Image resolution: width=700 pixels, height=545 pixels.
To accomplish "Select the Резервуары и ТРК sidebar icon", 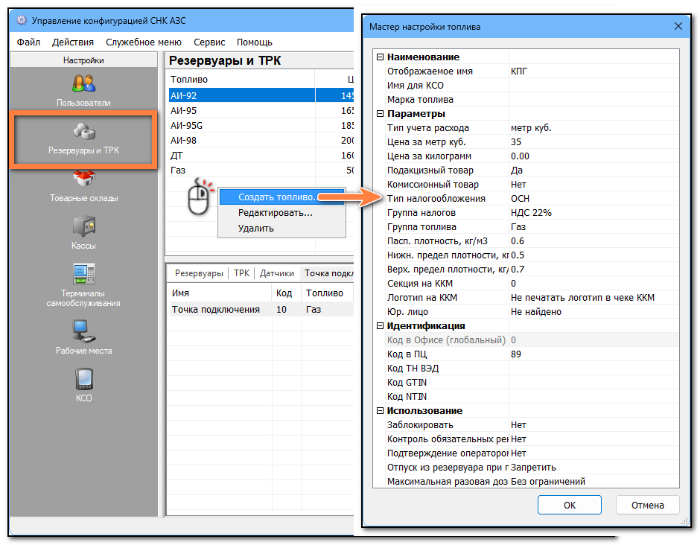I will tap(84, 131).
